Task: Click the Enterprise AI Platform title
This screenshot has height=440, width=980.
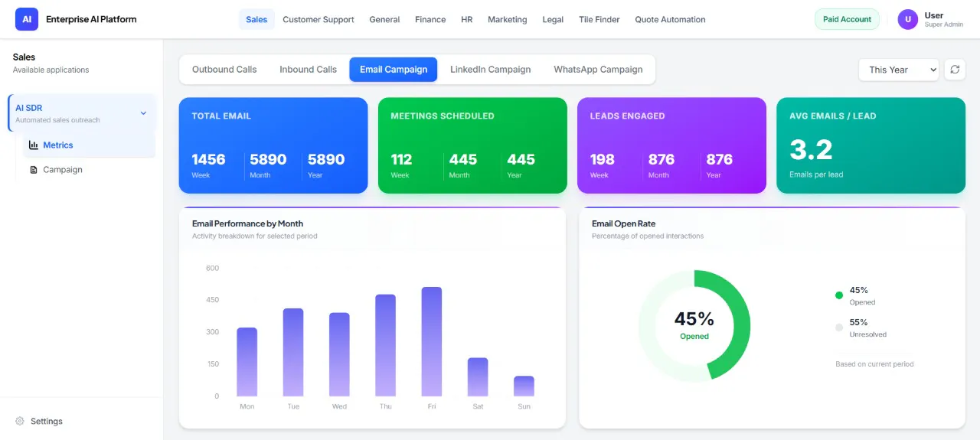Action: [91, 19]
